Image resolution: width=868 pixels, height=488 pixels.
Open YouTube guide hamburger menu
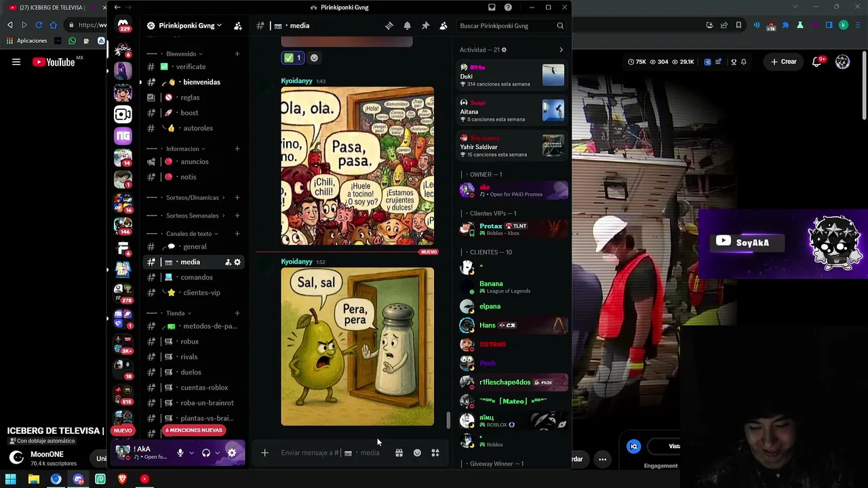(x=16, y=62)
